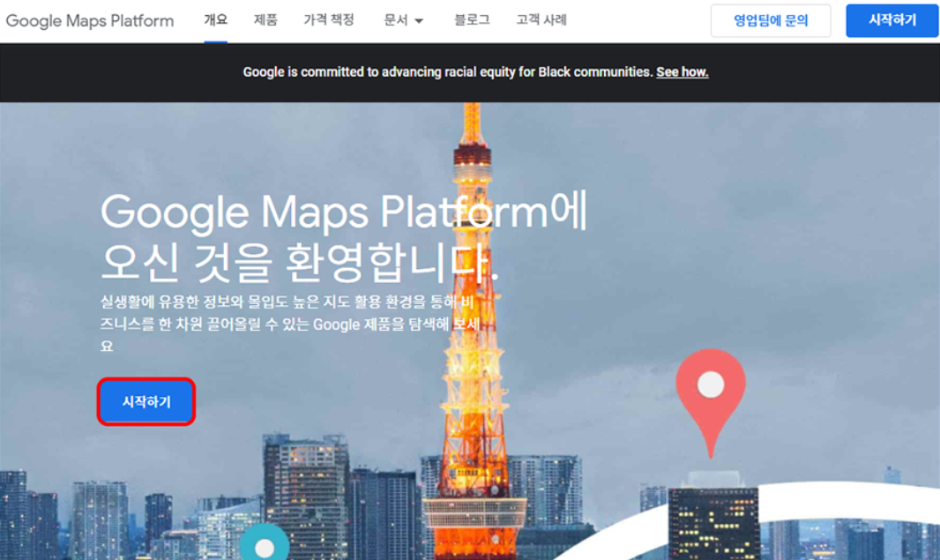Click the red map pin icon
940x560 pixels.
(711, 402)
